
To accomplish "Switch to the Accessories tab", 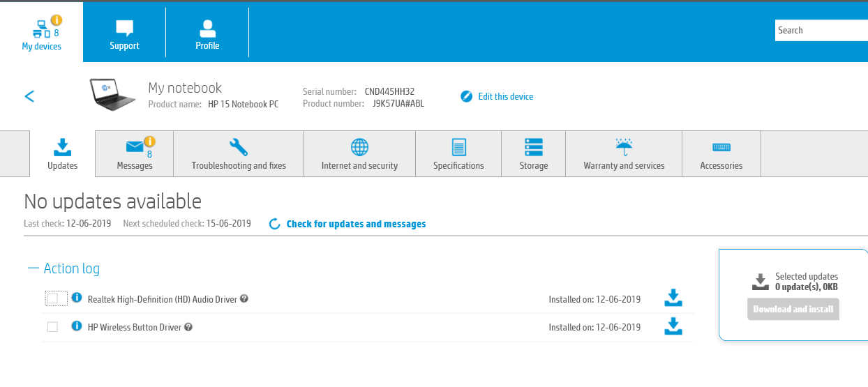I will pyautogui.click(x=721, y=153).
